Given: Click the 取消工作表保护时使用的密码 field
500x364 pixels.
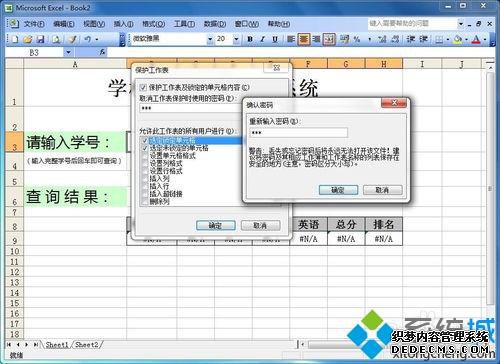Looking at the screenshot, I should click(x=190, y=108).
